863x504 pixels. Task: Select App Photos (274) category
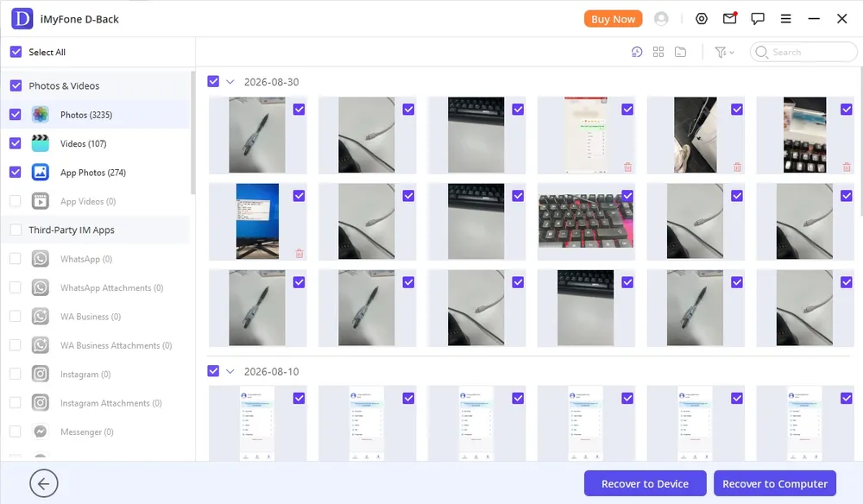point(95,173)
